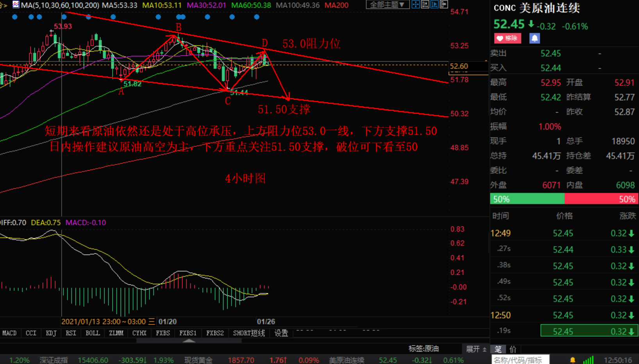The image size is (639, 364).
Task: Click the MA30:52.01 value label
Action: [x=207, y=5]
